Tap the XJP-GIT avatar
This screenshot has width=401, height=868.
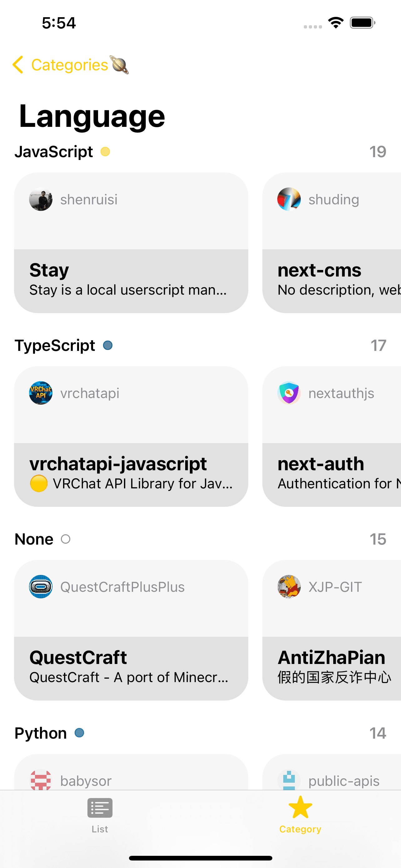[x=289, y=587]
